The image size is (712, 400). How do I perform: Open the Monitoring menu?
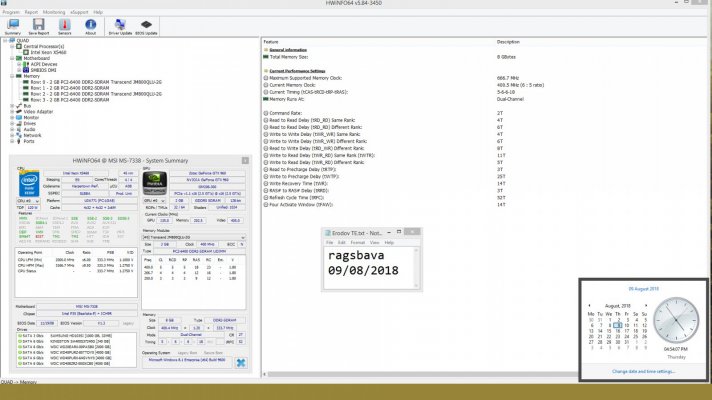(54, 12)
